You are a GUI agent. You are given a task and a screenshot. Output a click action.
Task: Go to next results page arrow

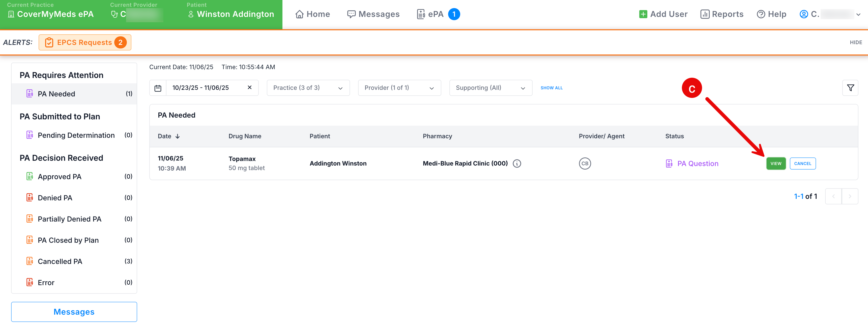(x=850, y=196)
